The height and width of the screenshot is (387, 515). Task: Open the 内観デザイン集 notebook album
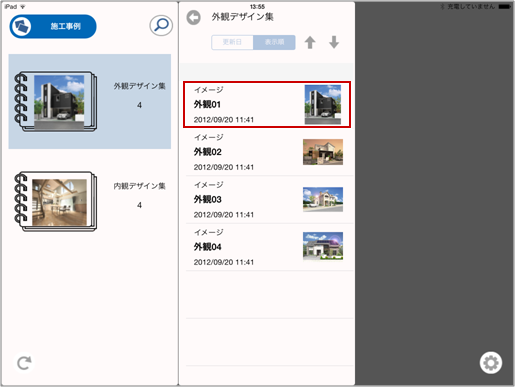click(90, 201)
